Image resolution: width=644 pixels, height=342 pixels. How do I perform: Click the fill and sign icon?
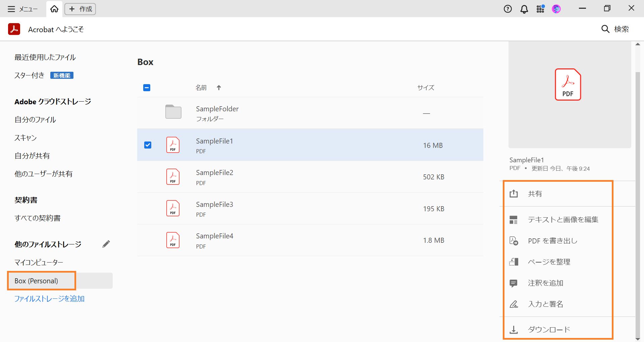coord(514,304)
